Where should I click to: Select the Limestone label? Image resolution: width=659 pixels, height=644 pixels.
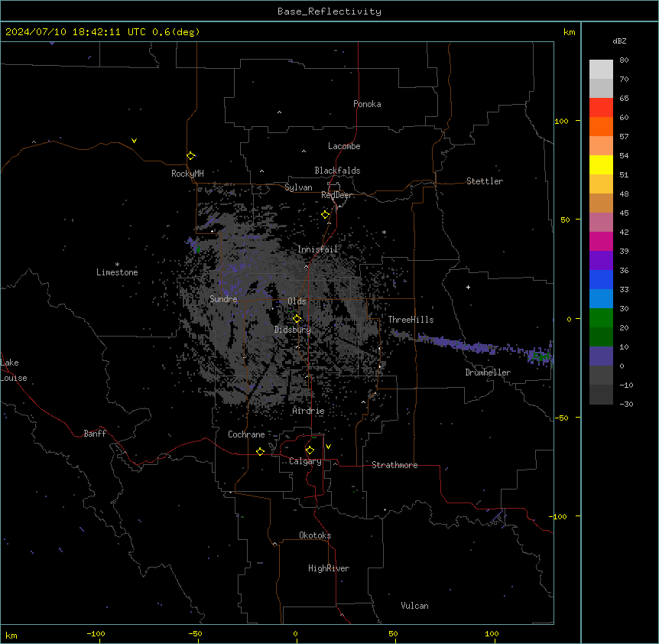[117, 272]
